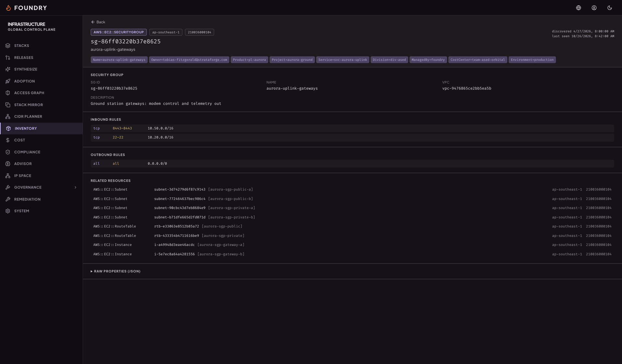
Task: Open the globe language selector icon
Action: (579, 8)
